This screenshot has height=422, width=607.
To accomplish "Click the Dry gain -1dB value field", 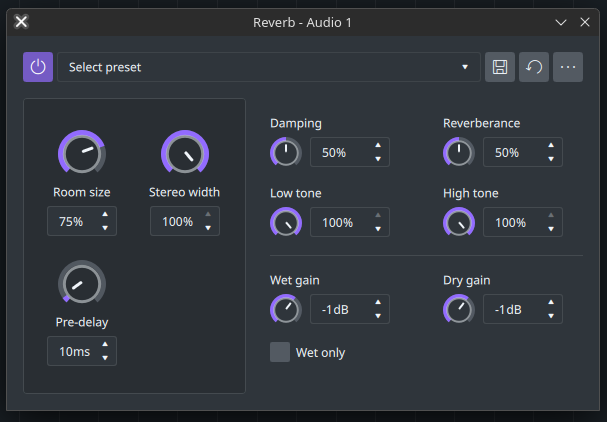I will [523, 309].
